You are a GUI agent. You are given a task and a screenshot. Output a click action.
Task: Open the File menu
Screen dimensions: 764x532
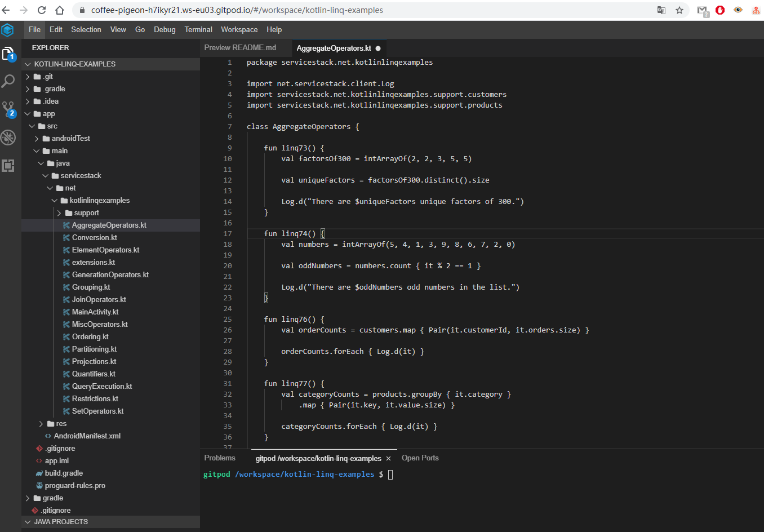pos(34,30)
